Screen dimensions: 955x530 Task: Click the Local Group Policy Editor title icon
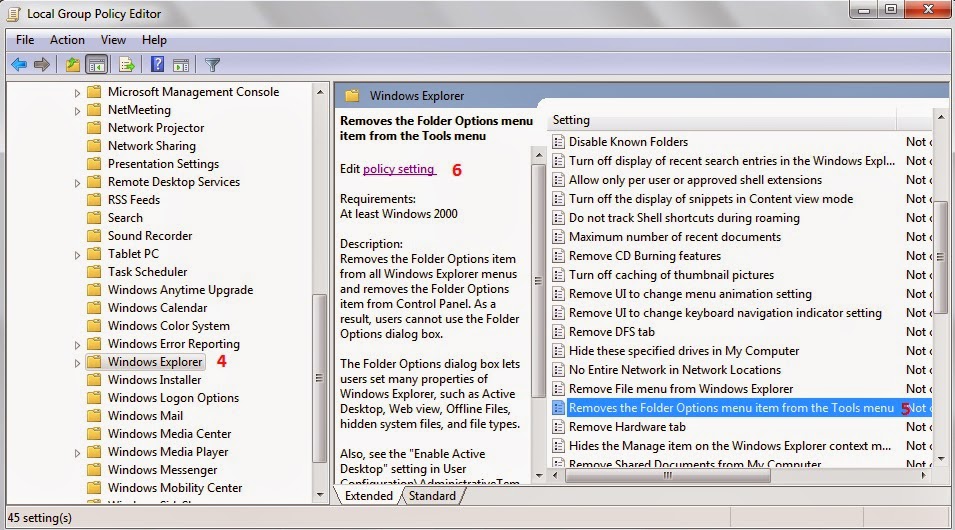[14, 13]
